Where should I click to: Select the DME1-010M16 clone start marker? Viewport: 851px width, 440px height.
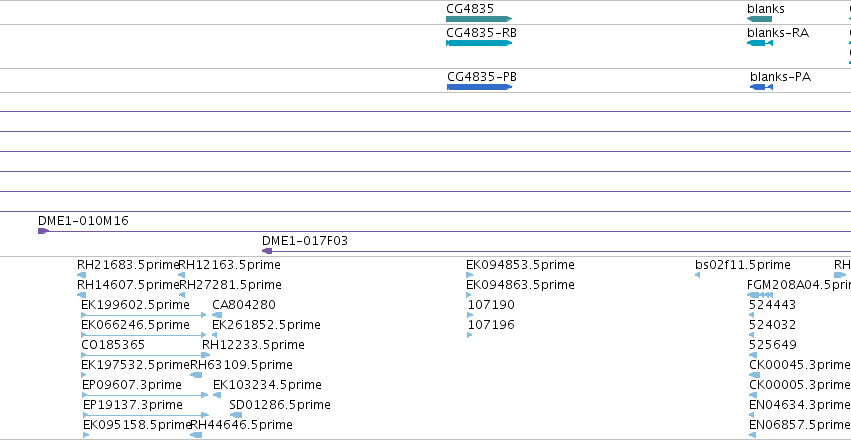43,231
